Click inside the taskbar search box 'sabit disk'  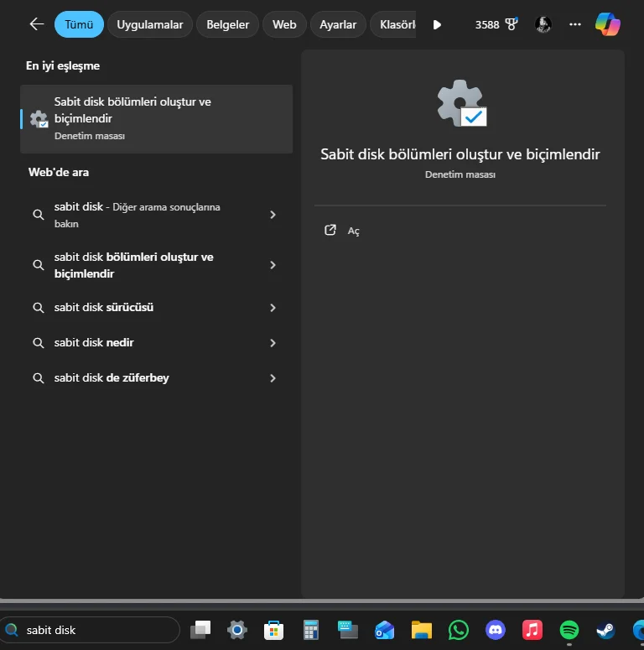[x=89, y=630]
